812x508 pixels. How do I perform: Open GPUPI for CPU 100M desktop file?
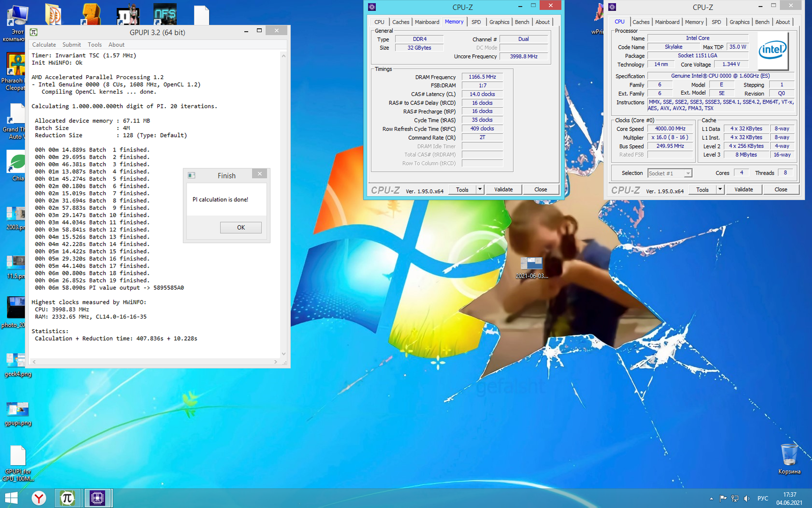click(x=18, y=463)
